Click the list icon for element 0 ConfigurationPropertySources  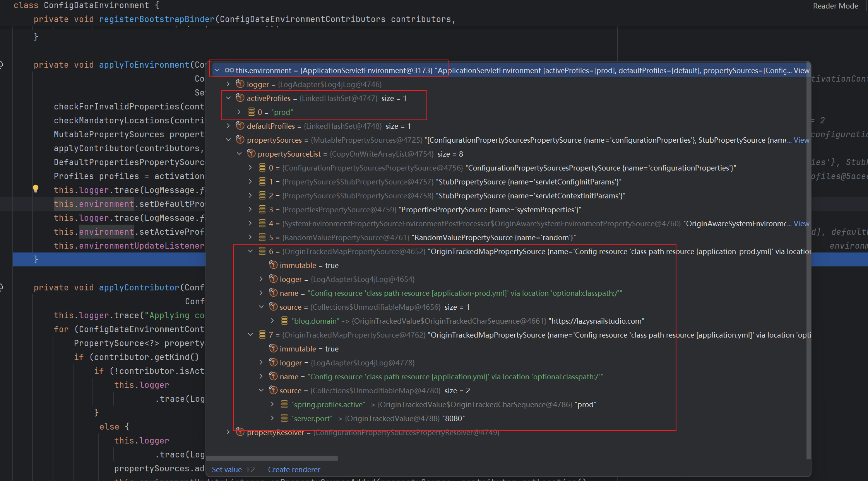(x=262, y=168)
